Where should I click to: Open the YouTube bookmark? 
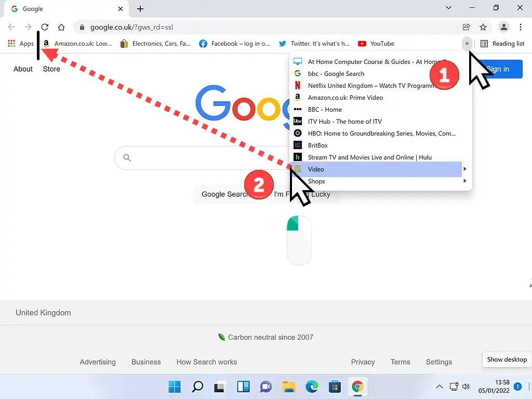click(376, 44)
